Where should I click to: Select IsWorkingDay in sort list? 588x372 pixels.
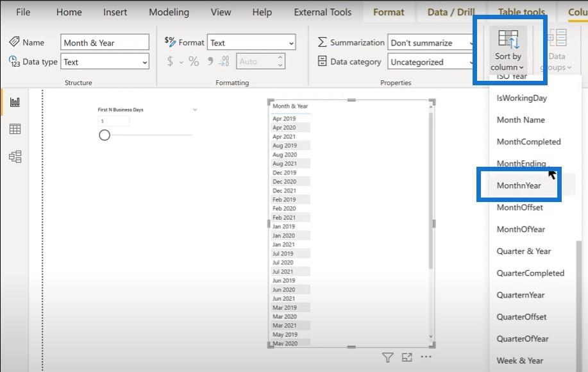point(521,98)
